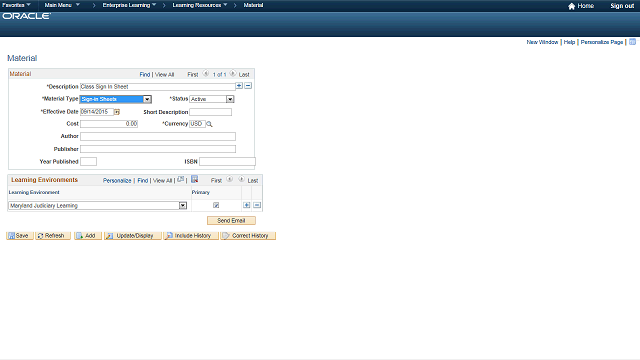Click View All in the Material section
The image size is (640, 360).
coord(164,75)
